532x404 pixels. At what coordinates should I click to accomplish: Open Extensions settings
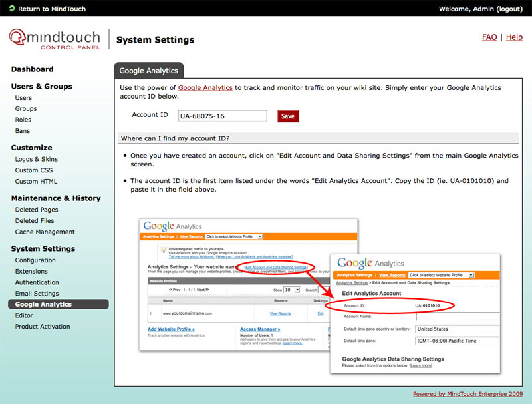click(31, 272)
